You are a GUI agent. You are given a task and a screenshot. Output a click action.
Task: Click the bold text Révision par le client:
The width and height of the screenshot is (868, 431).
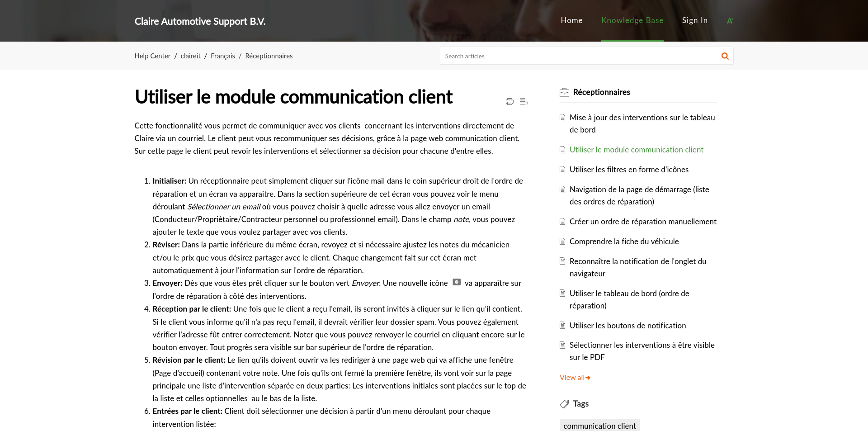point(189,360)
